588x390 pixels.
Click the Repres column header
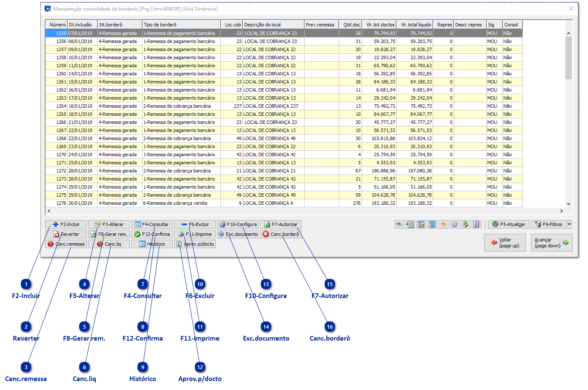(443, 25)
